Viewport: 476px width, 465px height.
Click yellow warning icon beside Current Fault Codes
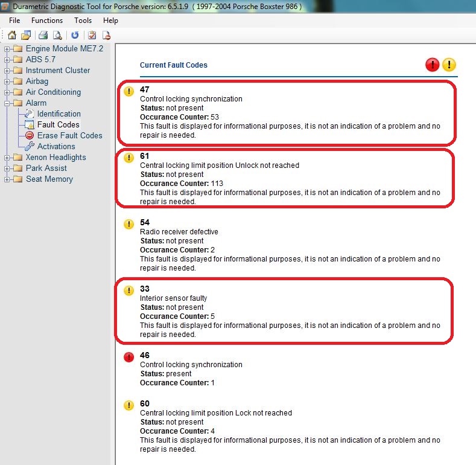click(449, 65)
